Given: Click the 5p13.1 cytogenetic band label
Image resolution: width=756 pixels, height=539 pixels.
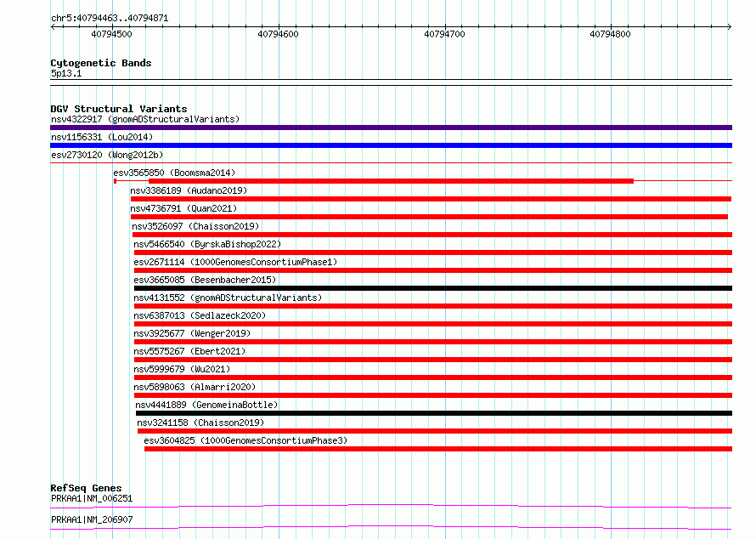Looking at the screenshot, I should click(x=66, y=73).
